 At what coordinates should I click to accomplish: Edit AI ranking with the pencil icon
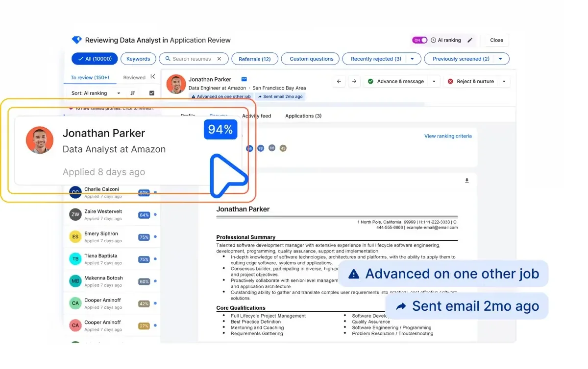470,40
